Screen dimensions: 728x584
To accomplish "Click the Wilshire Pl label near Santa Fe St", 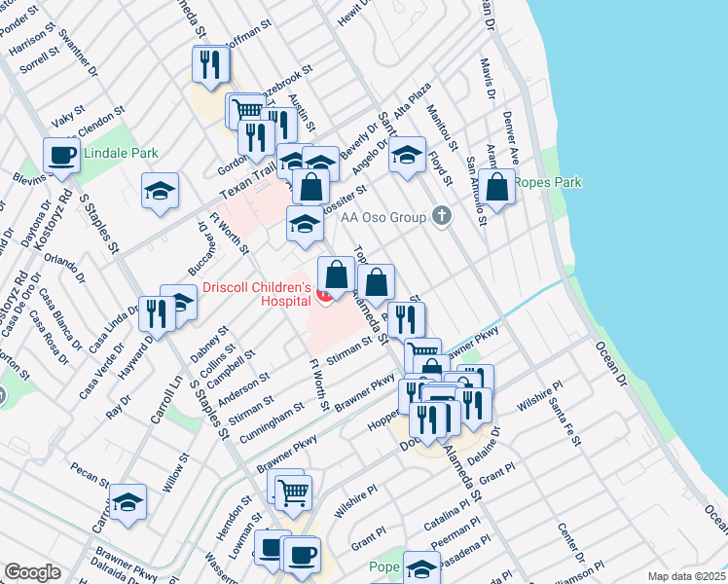I will pos(540,396).
